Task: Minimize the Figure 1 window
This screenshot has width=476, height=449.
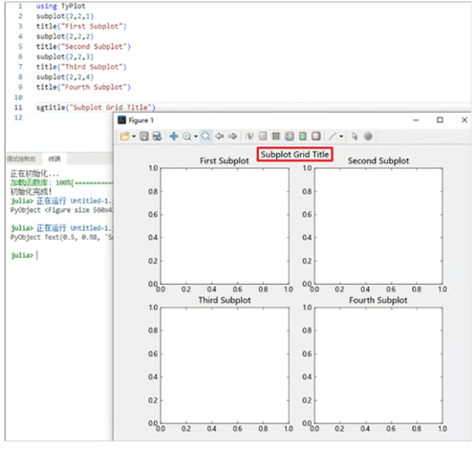Action: coord(416,120)
